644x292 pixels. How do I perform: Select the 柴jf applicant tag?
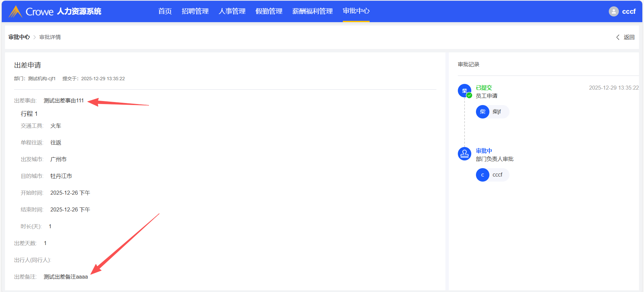(x=492, y=112)
